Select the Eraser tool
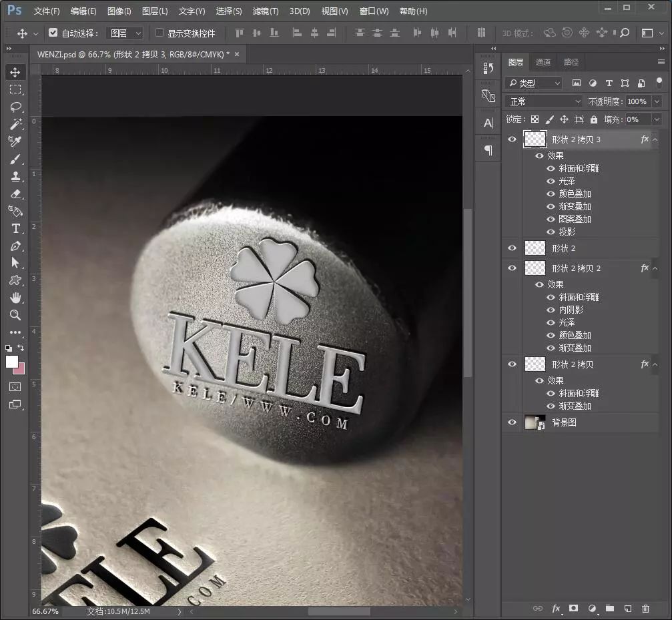Image resolution: width=672 pixels, height=620 pixels. (x=15, y=194)
